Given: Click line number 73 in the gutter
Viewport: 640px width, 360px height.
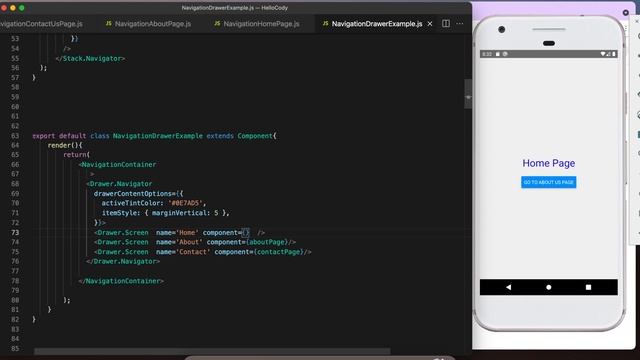Looking at the screenshot, I should point(15,233).
